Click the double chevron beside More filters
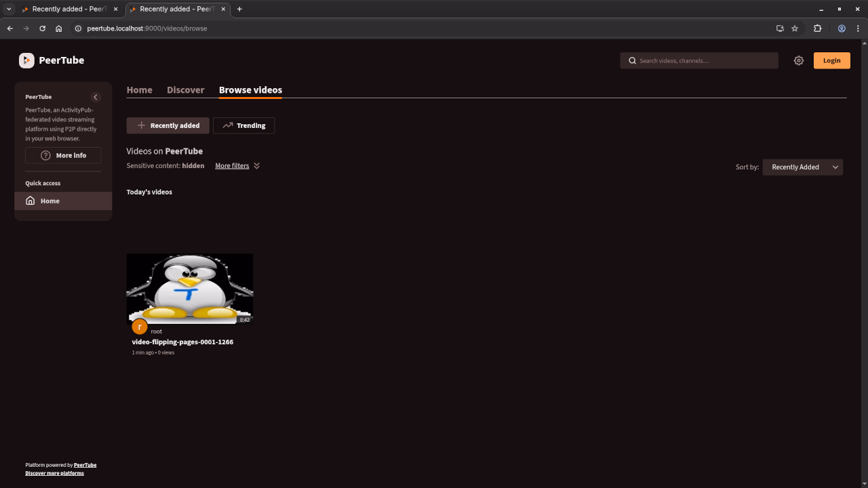Screen dimensions: 868x488 pos(256,165)
